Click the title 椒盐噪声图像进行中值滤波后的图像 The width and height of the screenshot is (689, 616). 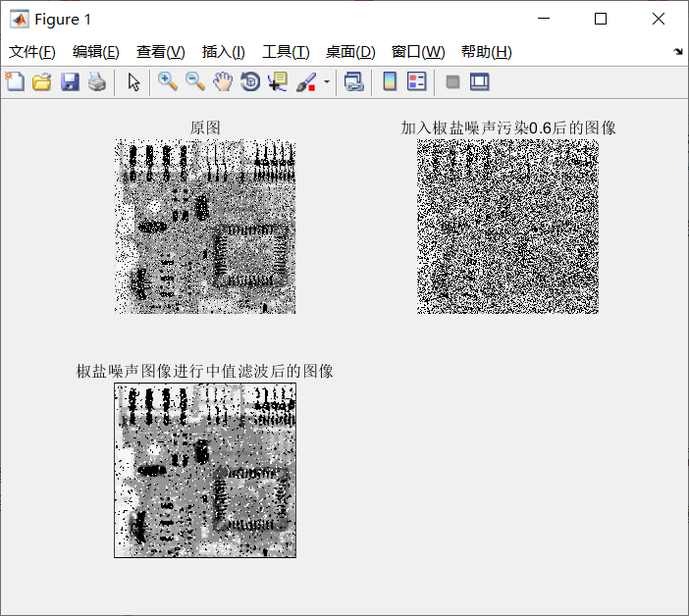pyautogui.click(x=205, y=372)
